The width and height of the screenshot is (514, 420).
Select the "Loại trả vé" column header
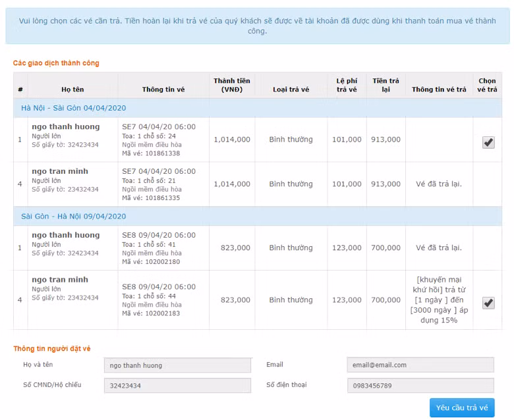click(291, 90)
